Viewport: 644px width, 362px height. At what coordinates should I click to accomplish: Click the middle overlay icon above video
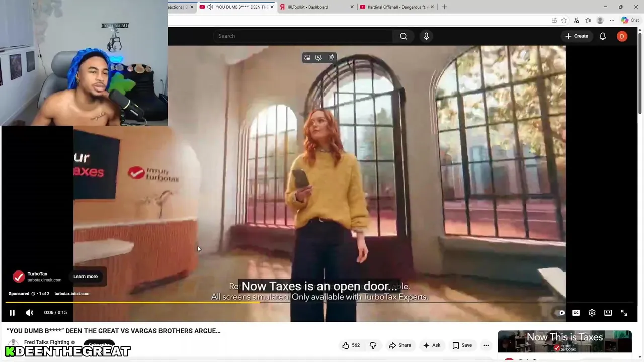coord(318,58)
